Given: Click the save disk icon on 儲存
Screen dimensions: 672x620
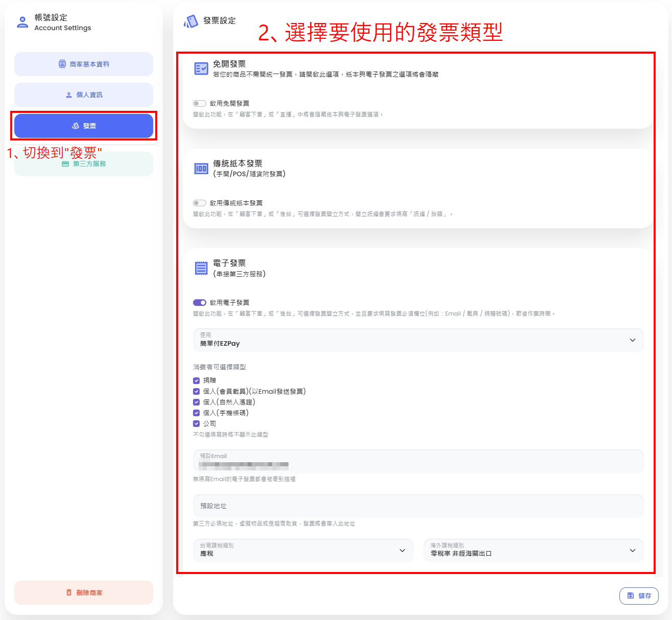Looking at the screenshot, I should pos(631,595).
